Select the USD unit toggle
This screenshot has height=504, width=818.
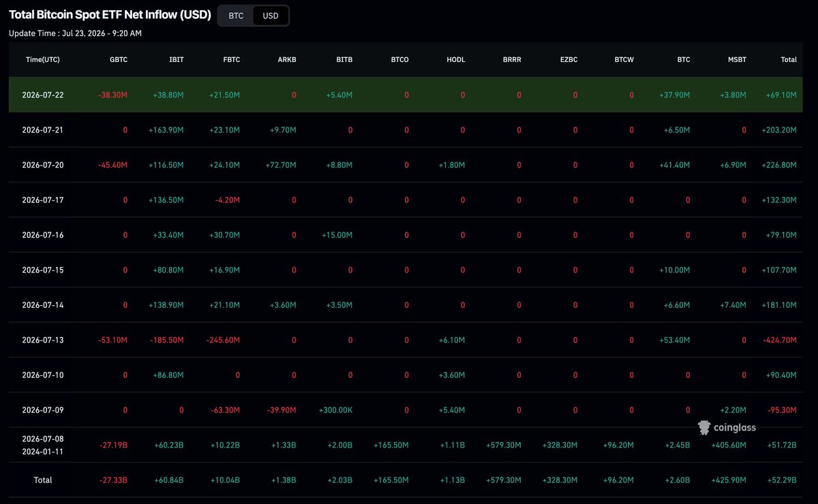pyautogui.click(x=271, y=16)
